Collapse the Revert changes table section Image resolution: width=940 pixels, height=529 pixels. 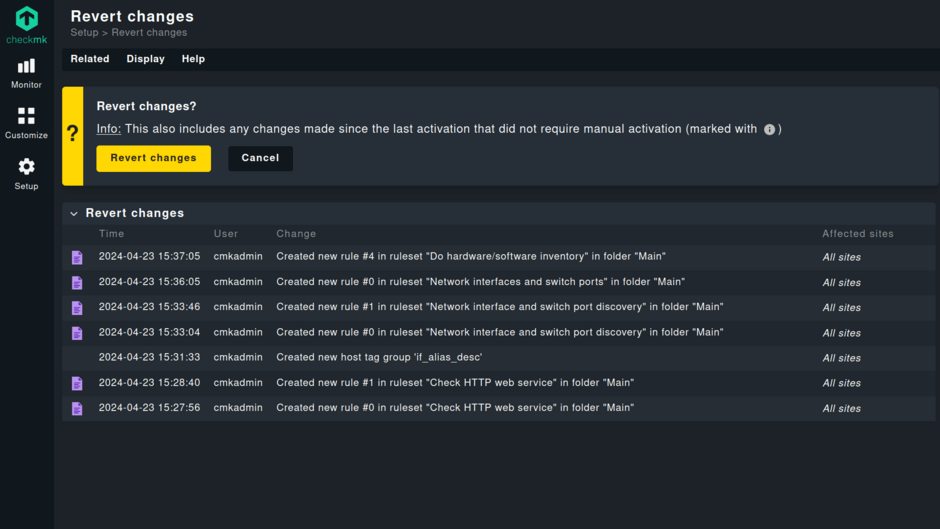[x=74, y=214]
